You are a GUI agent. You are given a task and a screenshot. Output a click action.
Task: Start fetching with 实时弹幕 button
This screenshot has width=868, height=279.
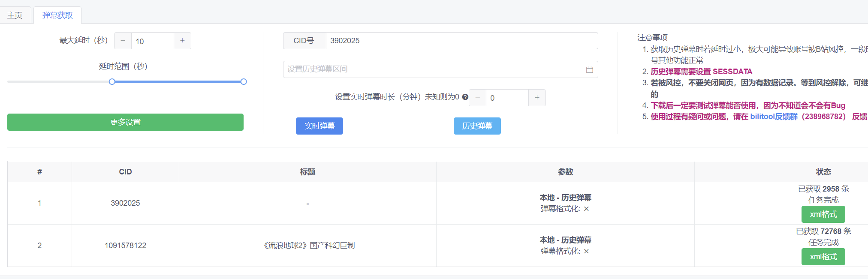tap(319, 126)
